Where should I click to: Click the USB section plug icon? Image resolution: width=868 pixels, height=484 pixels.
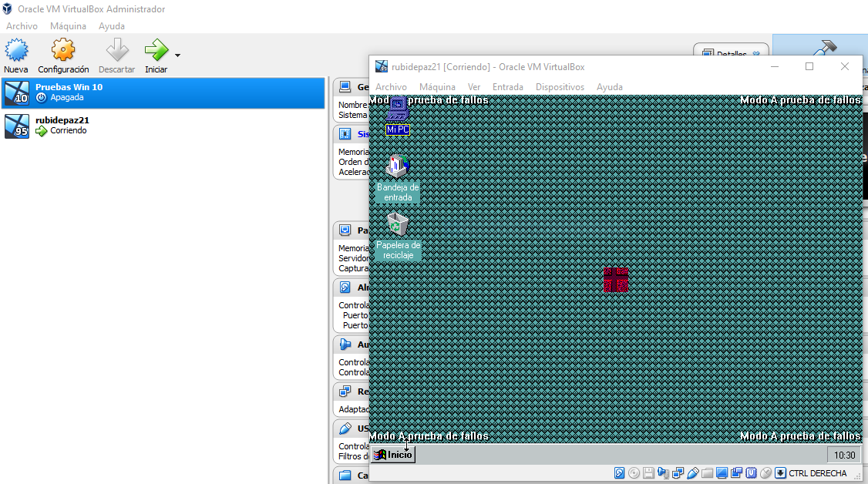345,429
